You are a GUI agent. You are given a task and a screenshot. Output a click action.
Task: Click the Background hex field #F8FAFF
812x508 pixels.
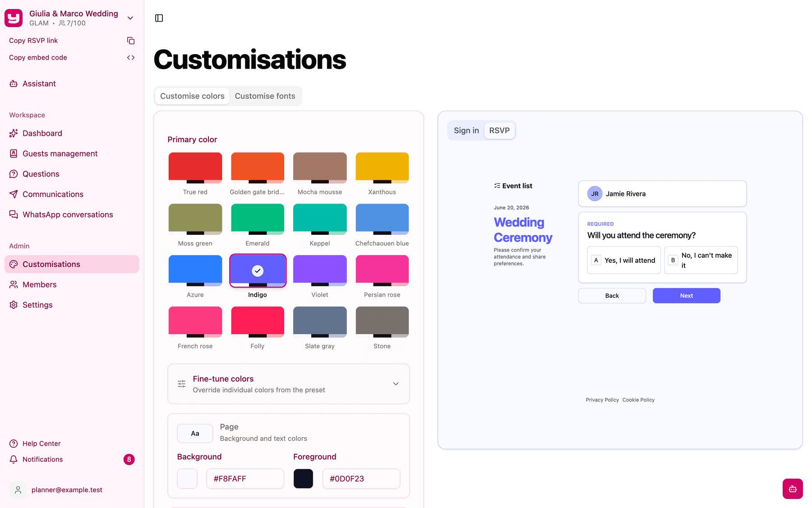(245, 479)
